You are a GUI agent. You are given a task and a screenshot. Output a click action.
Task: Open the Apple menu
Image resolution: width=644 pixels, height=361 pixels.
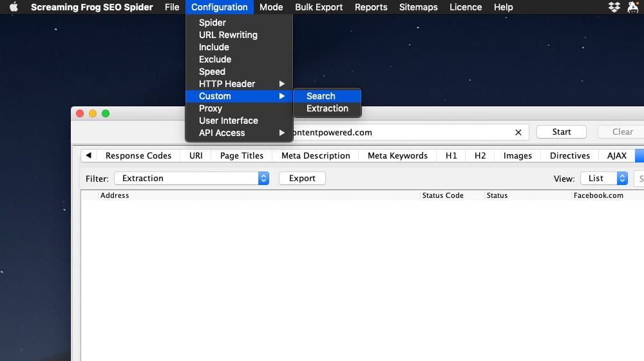click(x=14, y=7)
